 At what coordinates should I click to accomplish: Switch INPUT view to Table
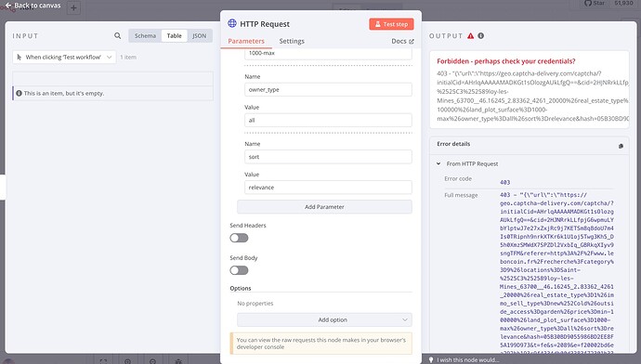174,36
